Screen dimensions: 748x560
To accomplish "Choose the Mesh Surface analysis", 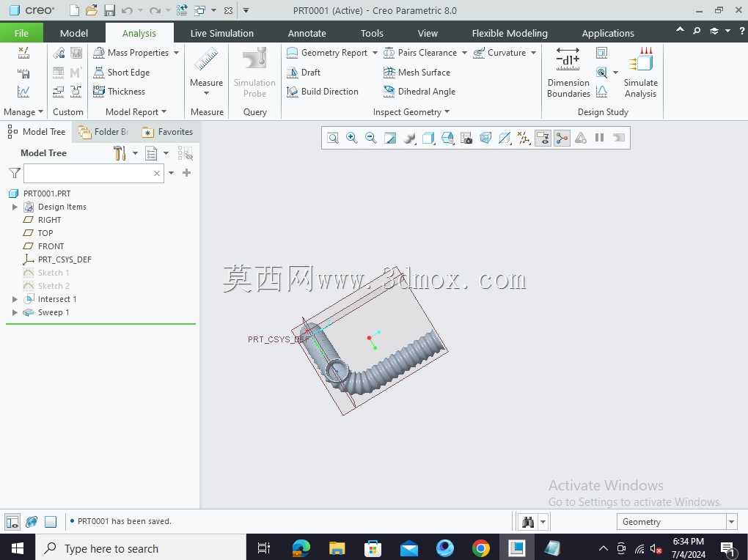I will [x=417, y=72].
